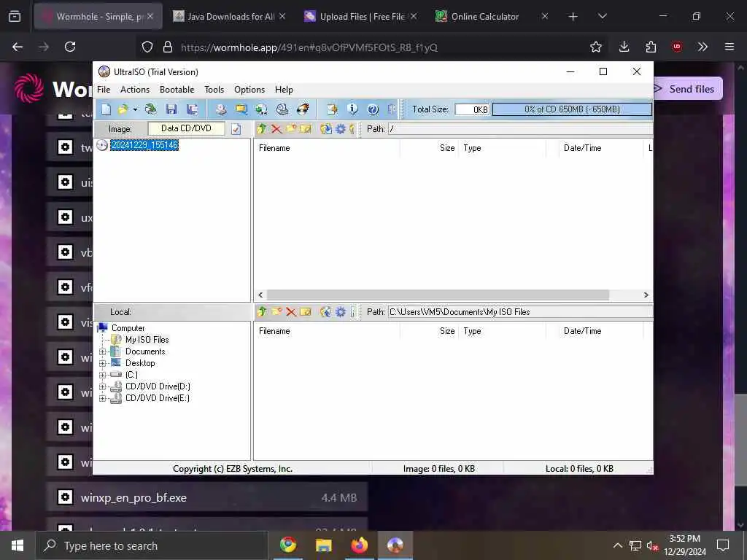747x560 pixels.
Task: Click the Make CD/DVD Image toolbar icon
Action: (x=220, y=109)
